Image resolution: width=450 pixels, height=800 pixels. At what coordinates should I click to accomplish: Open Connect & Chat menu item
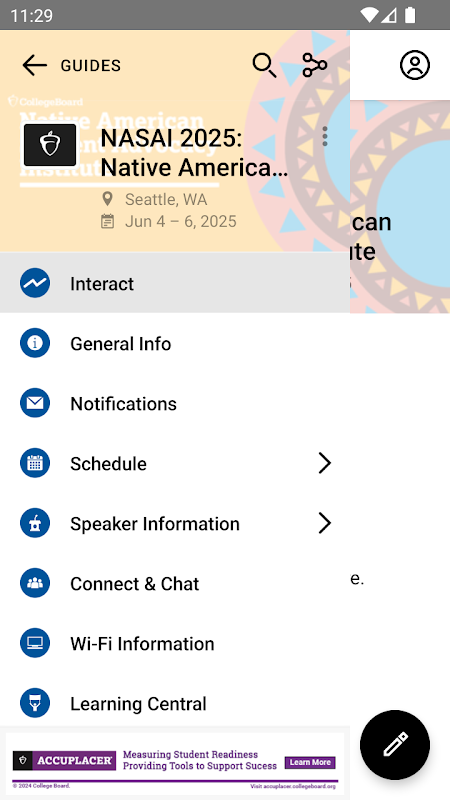[175, 583]
